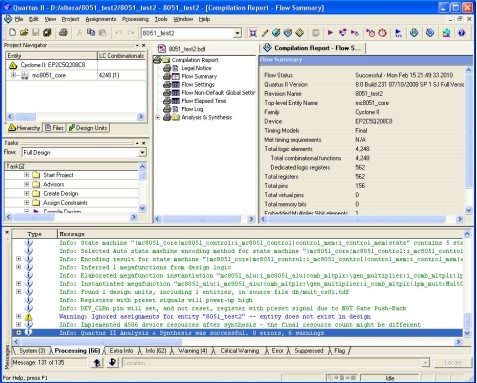
Task: Switch to the Warning (4) messages tab
Action: 192,351
